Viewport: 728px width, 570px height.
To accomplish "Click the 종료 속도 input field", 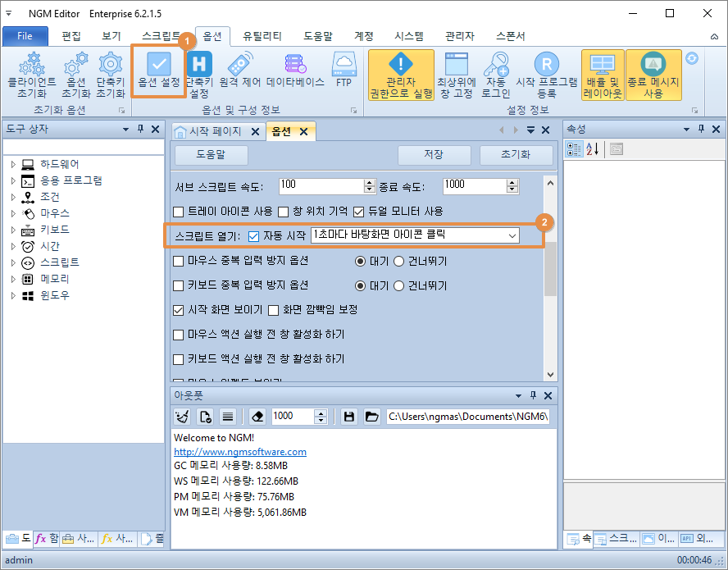I will [474, 186].
